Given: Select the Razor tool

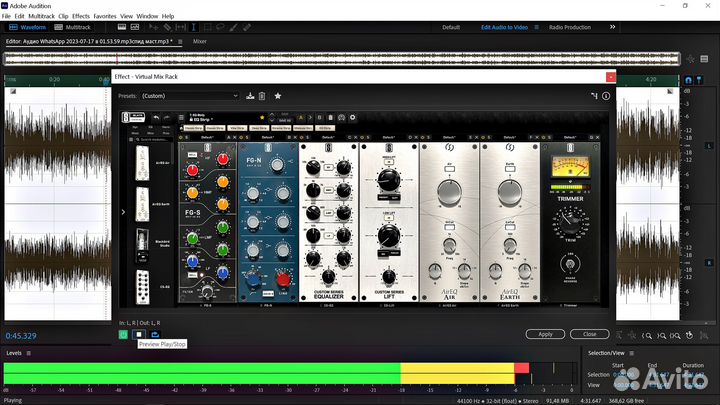Looking at the screenshot, I should tap(167, 28).
